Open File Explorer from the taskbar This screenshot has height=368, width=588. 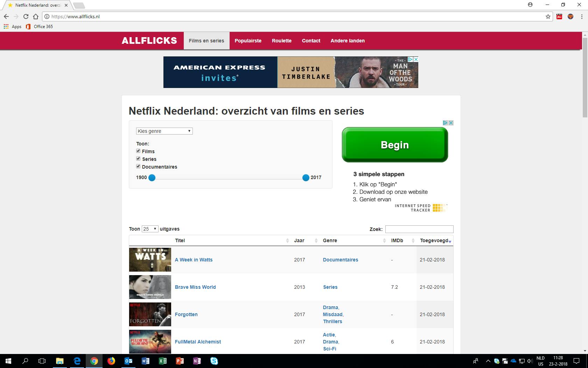[60, 361]
